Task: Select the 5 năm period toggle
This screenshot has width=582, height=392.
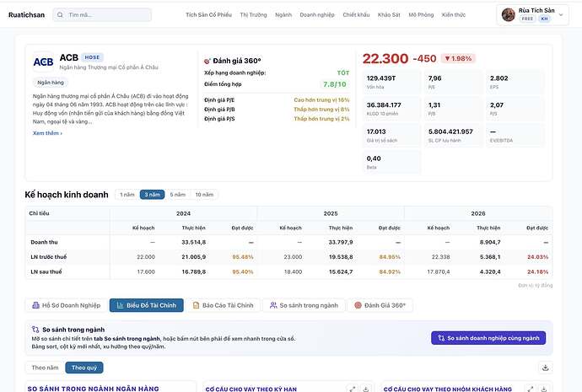Action: pos(177,195)
